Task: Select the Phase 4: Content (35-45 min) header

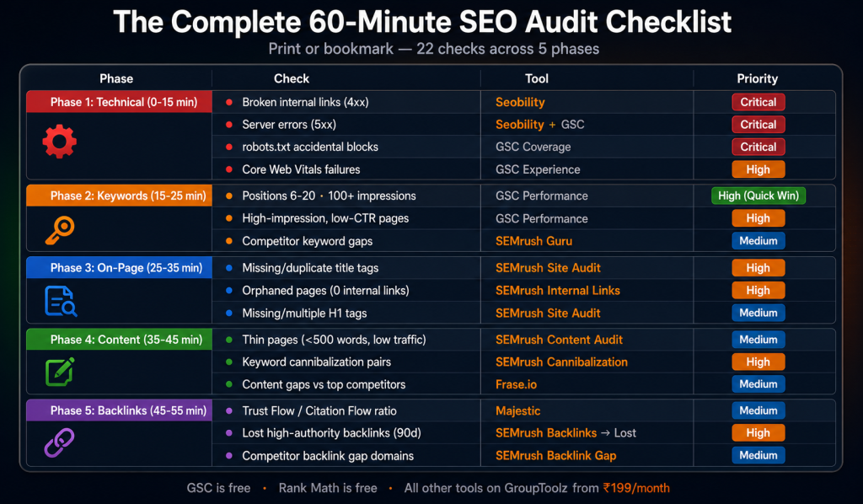Action: point(120,340)
